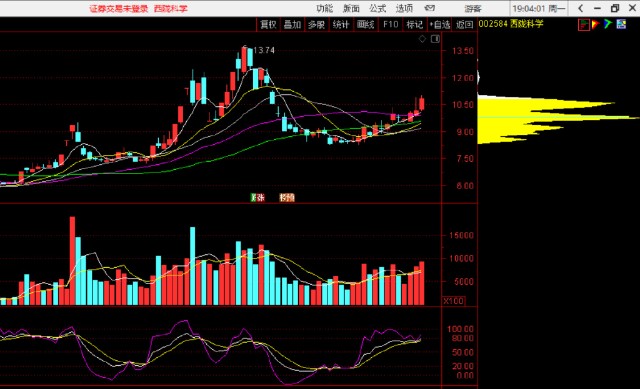The width and height of the screenshot is (640, 389).
Task: Click the F10 company info button
Action: pos(390,24)
